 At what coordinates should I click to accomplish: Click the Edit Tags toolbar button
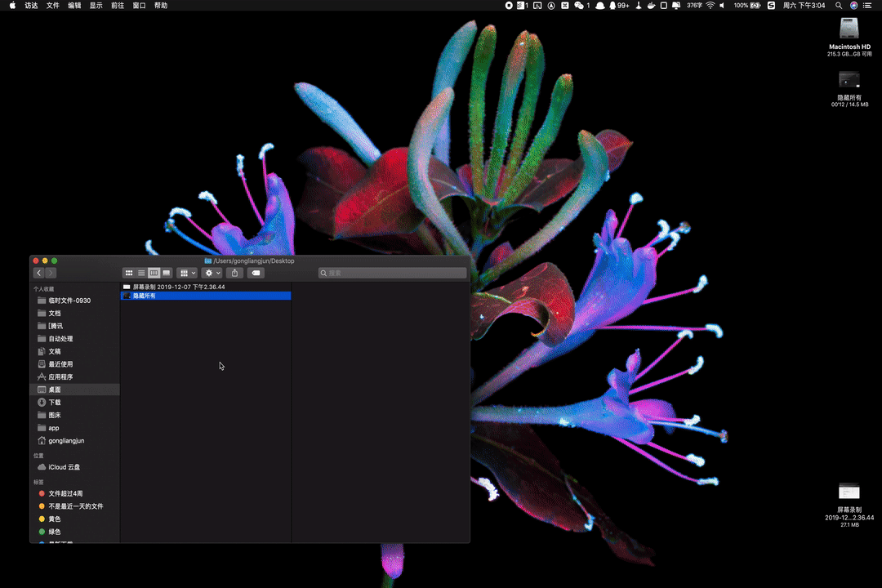pyautogui.click(x=256, y=273)
